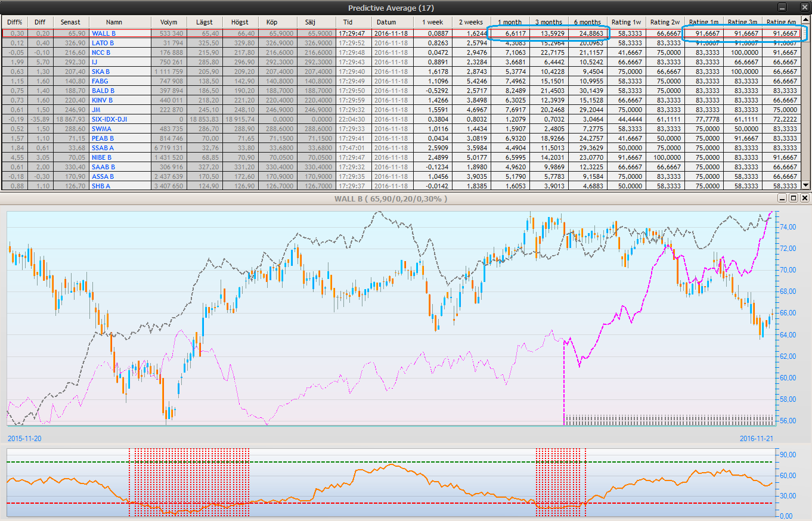
Task: Sort by the Rating 6m column header
Action: click(781, 22)
